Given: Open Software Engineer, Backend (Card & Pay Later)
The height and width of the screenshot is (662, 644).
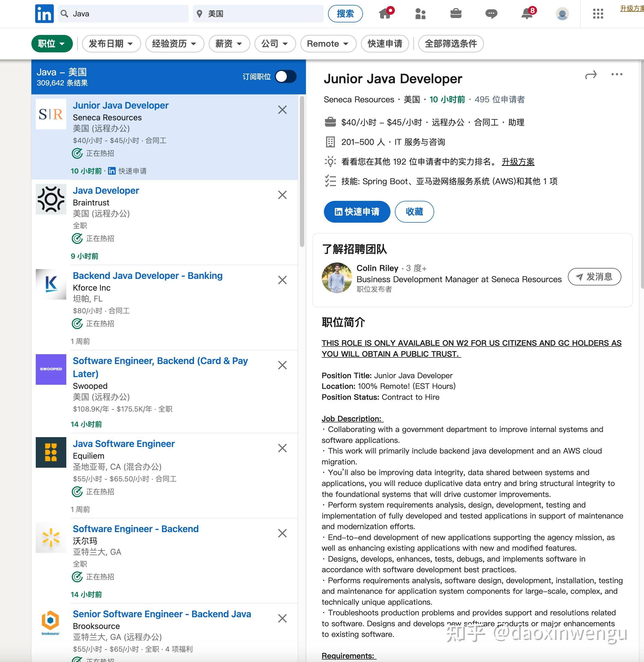Looking at the screenshot, I should [x=160, y=367].
